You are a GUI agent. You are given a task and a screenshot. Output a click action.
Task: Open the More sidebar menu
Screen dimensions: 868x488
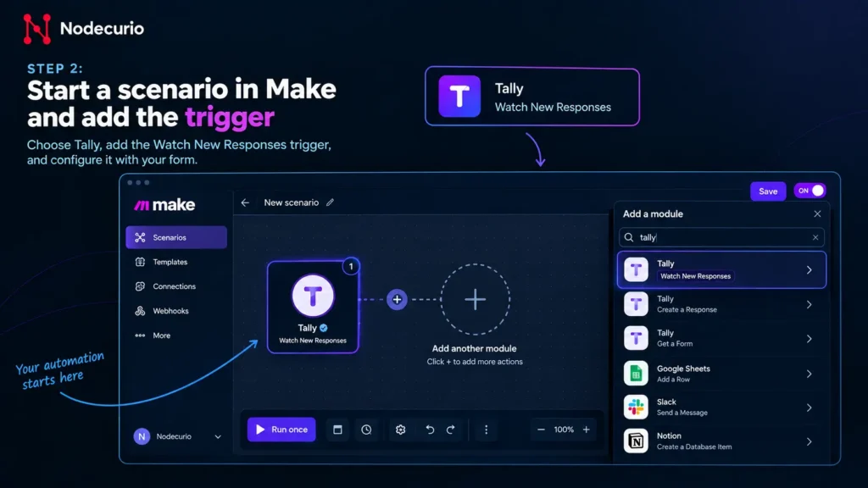coord(176,335)
